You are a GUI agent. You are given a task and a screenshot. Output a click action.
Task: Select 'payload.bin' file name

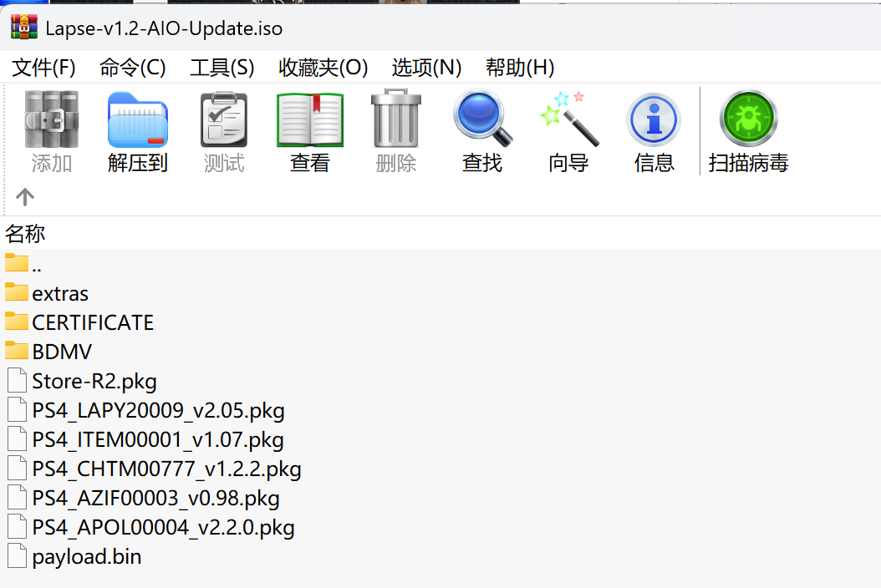[x=87, y=557]
